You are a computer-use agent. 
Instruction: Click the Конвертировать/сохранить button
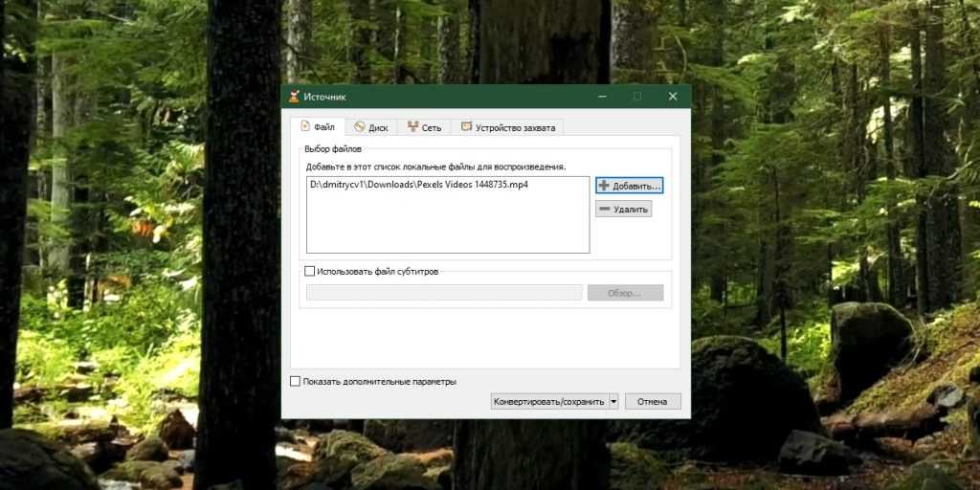point(548,402)
